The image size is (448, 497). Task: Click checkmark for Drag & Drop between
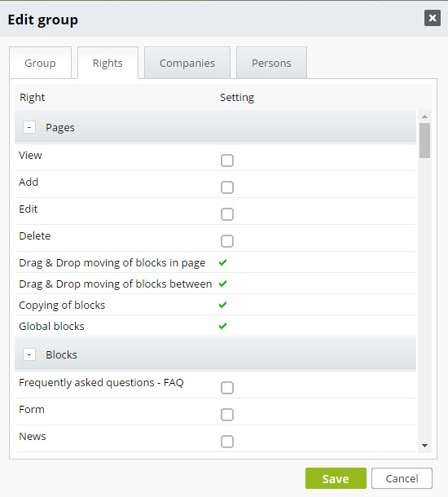point(222,284)
